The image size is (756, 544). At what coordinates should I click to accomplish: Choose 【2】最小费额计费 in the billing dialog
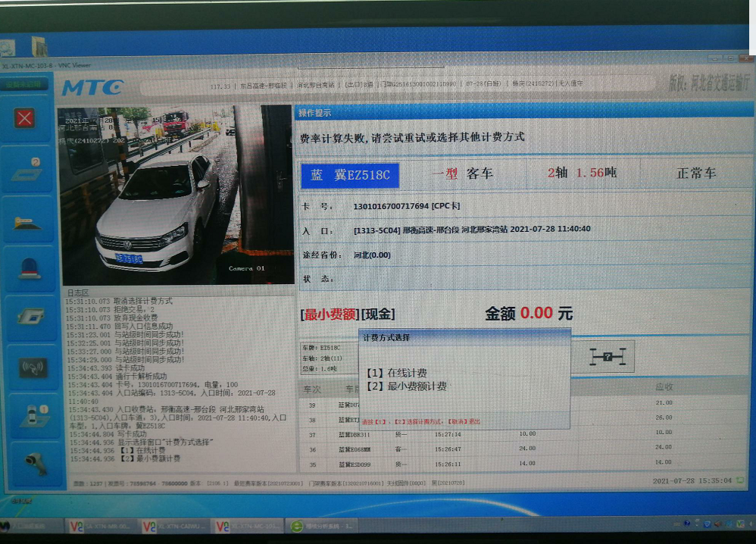tap(407, 386)
